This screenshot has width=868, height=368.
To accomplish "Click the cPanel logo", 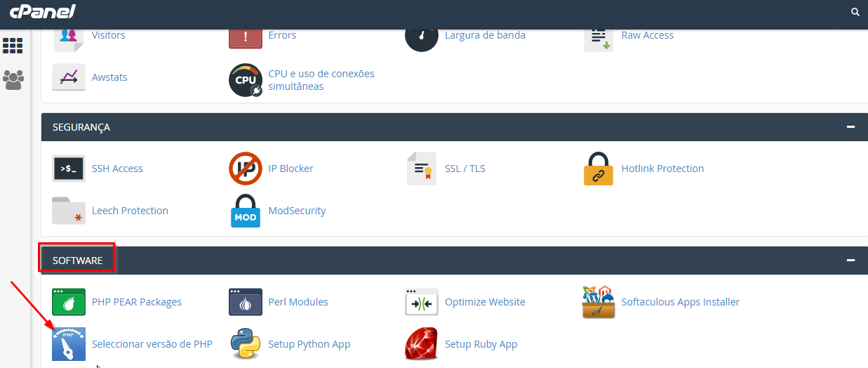I will (x=42, y=12).
